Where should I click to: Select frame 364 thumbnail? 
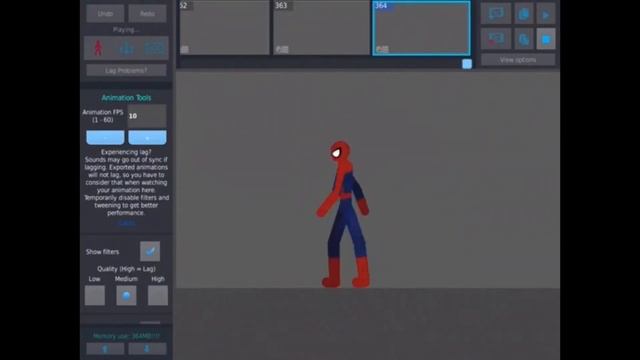click(x=421, y=28)
